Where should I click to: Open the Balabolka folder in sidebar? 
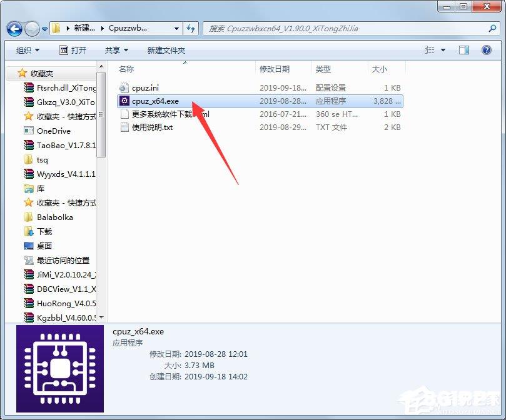(48, 217)
